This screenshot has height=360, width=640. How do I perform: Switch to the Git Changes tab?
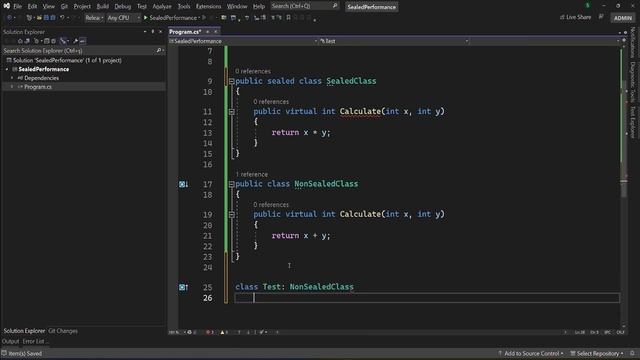pyautogui.click(x=63, y=331)
